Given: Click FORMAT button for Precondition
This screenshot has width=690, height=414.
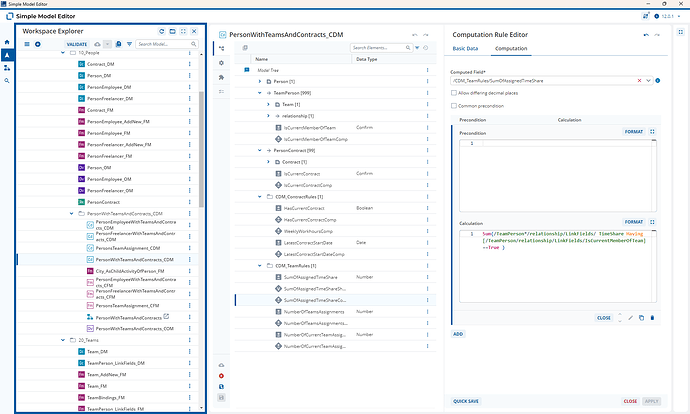Looking at the screenshot, I should pyautogui.click(x=634, y=132).
